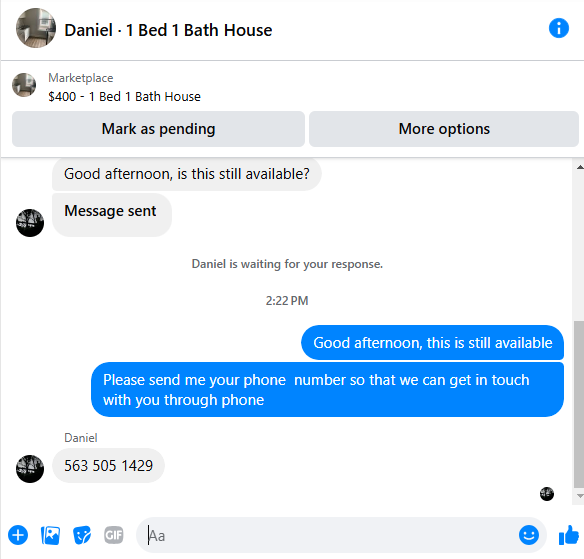Attach a photo using the image icon

[50, 535]
